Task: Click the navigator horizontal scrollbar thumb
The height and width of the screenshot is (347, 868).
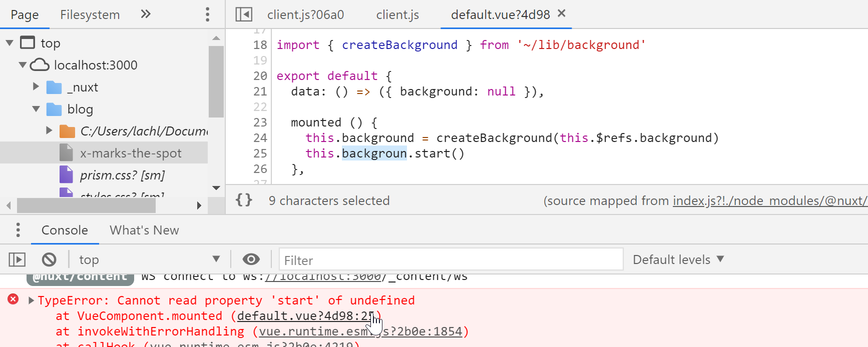Action: click(x=86, y=205)
